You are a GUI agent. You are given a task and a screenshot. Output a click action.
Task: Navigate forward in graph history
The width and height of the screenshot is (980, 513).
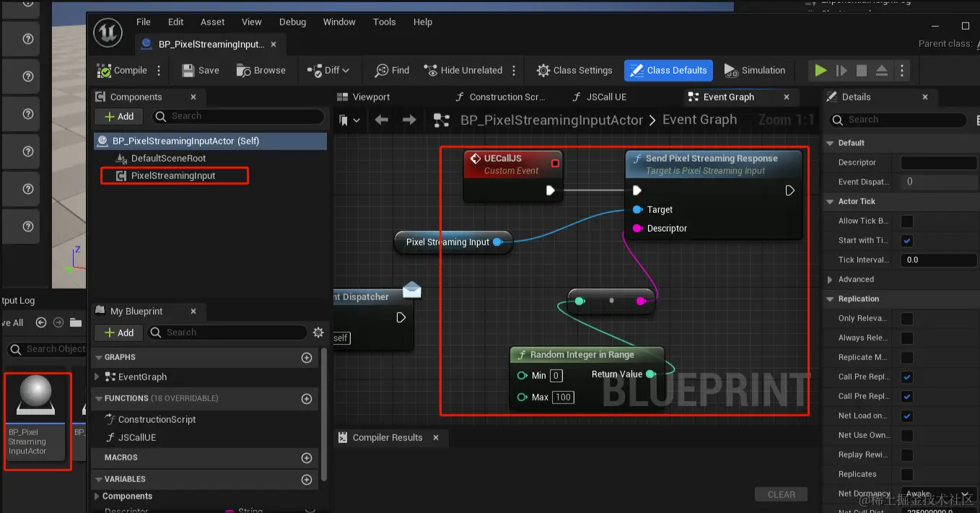pyautogui.click(x=409, y=120)
